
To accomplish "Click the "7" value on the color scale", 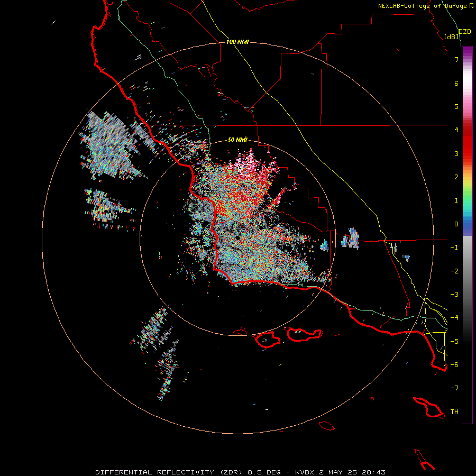I will click(456, 59).
